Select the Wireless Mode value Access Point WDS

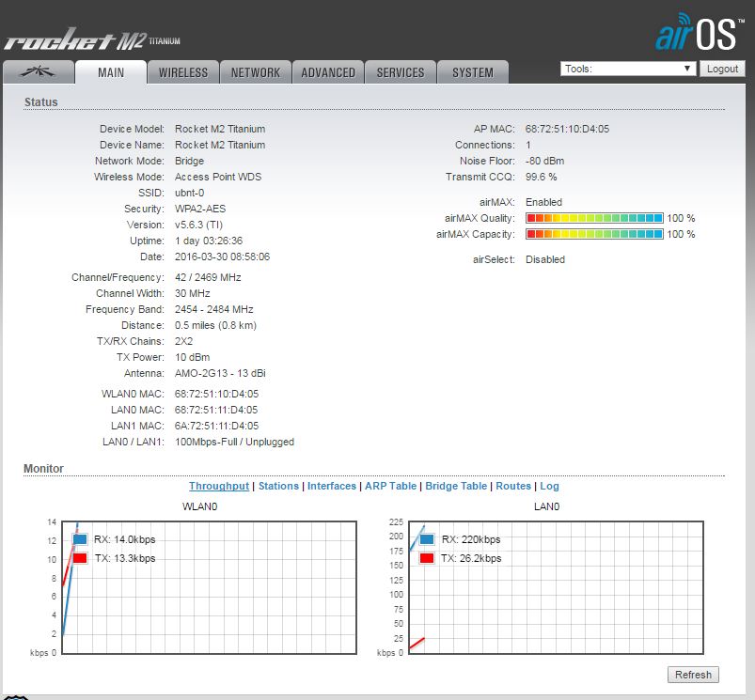tap(218, 177)
